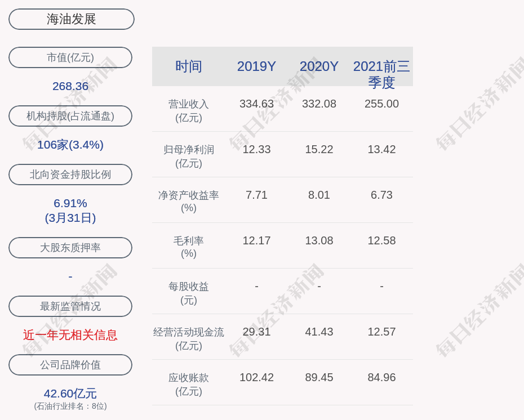Click the 归母净利润(亿元) row label

click(x=189, y=157)
